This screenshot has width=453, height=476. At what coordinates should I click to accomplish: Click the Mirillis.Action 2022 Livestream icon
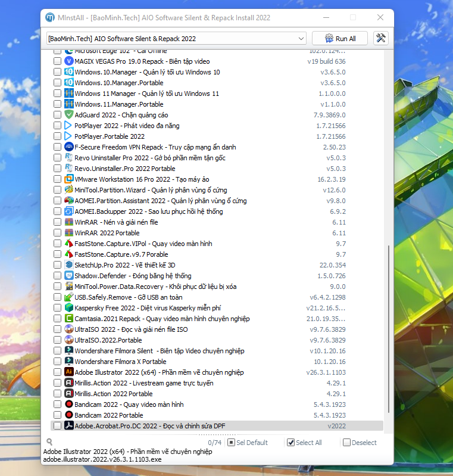pyautogui.click(x=69, y=383)
